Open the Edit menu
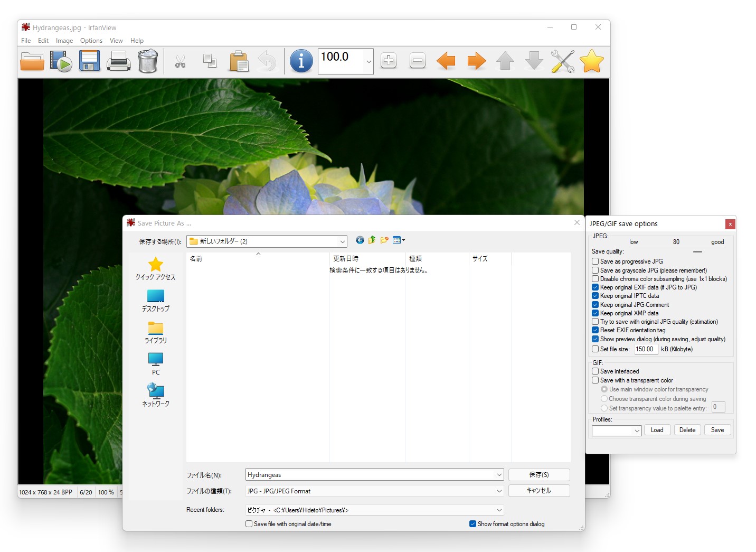756x552 pixels. tap(43, 41)
